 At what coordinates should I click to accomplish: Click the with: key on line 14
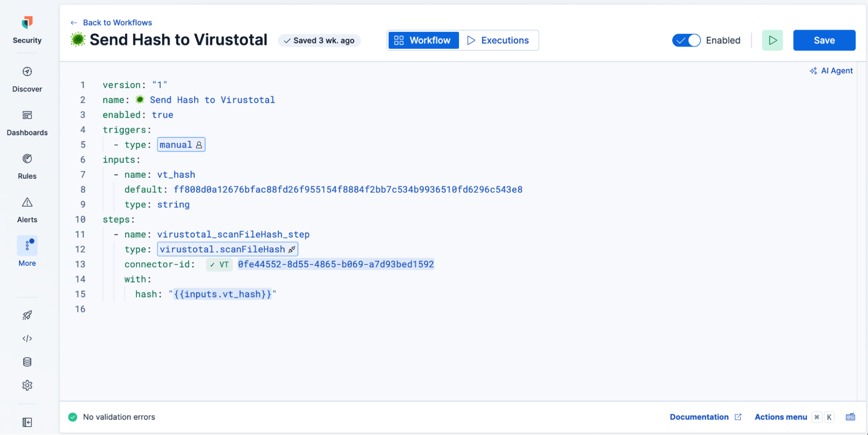(138, 279)
